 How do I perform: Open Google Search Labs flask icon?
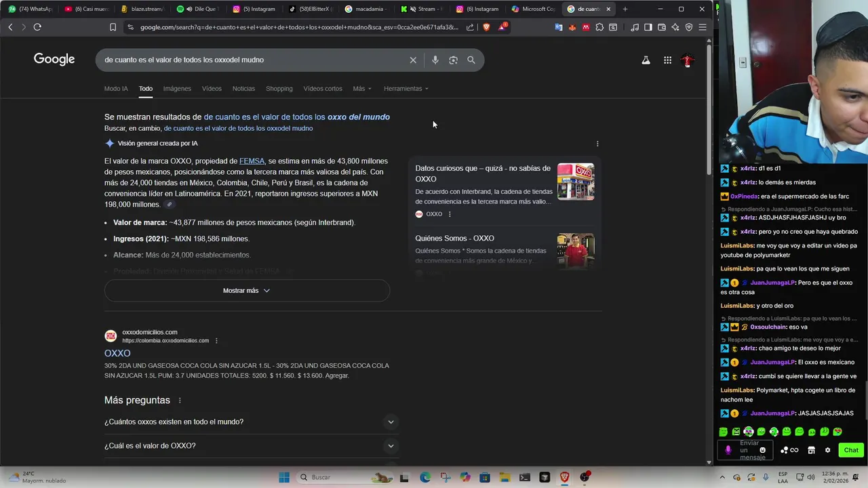646,60
